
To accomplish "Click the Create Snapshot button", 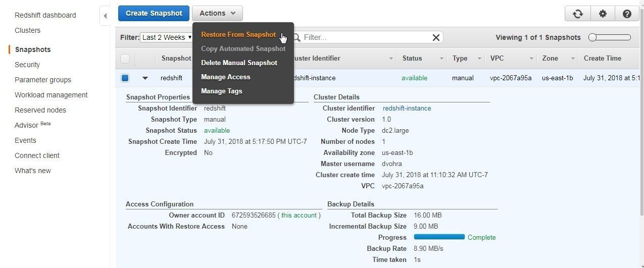I will pyautogui.click(x=154, y=13).
